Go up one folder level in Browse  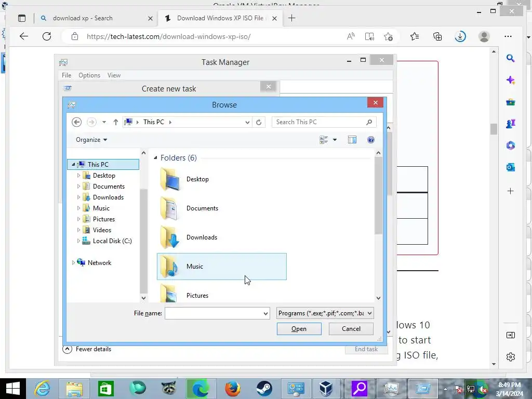click(116, 122)
